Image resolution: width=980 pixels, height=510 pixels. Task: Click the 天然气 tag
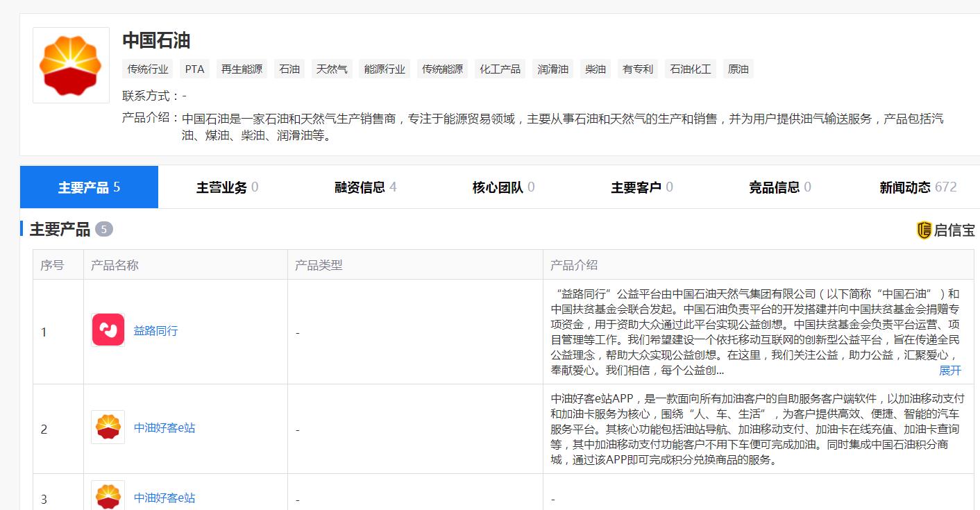[331, 69]
